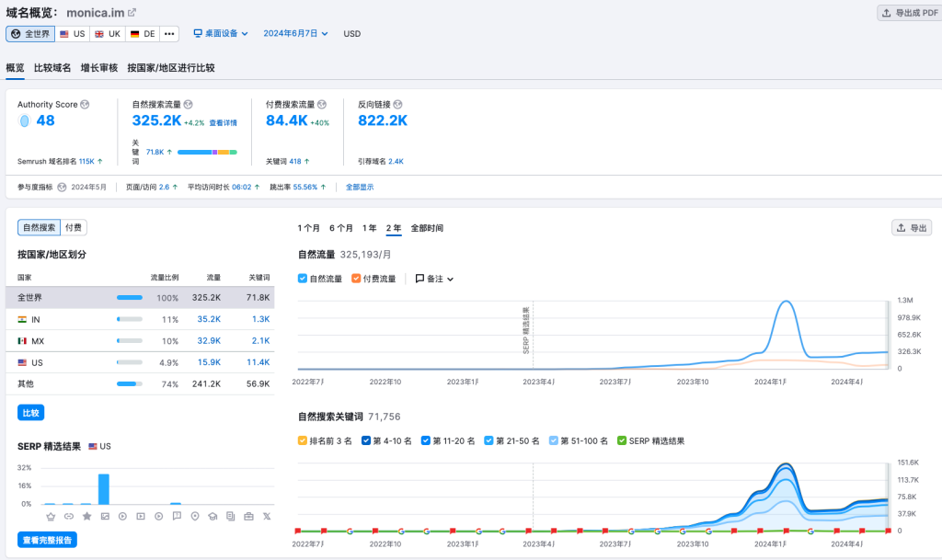Open the monica.im external link icon
Screen dimensions: 942x560
(132, 12)
